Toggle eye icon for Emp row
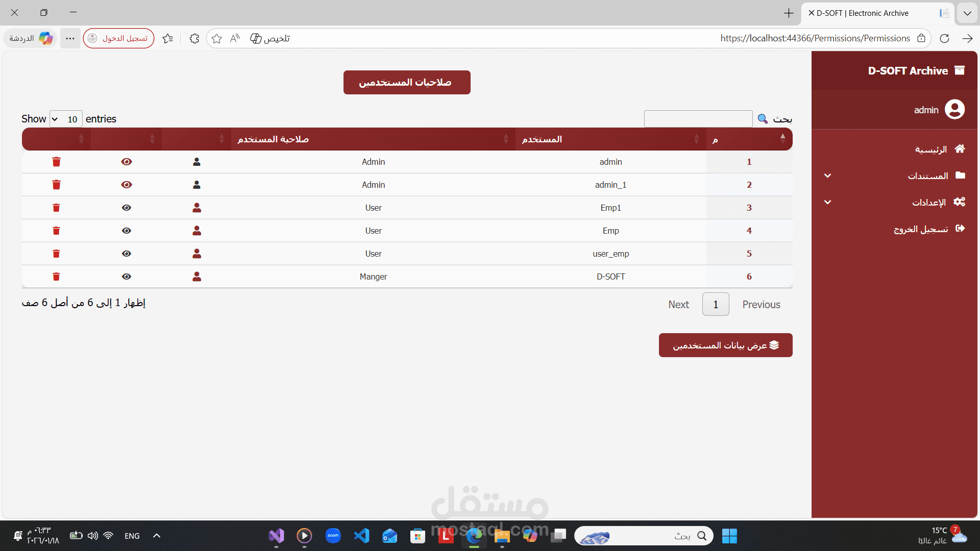 [127, 231]
